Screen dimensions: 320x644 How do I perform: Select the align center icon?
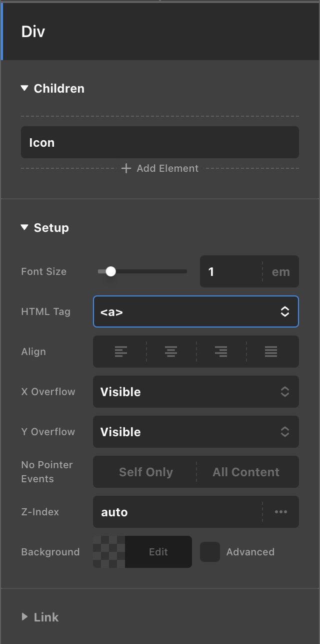coord(171,352)
